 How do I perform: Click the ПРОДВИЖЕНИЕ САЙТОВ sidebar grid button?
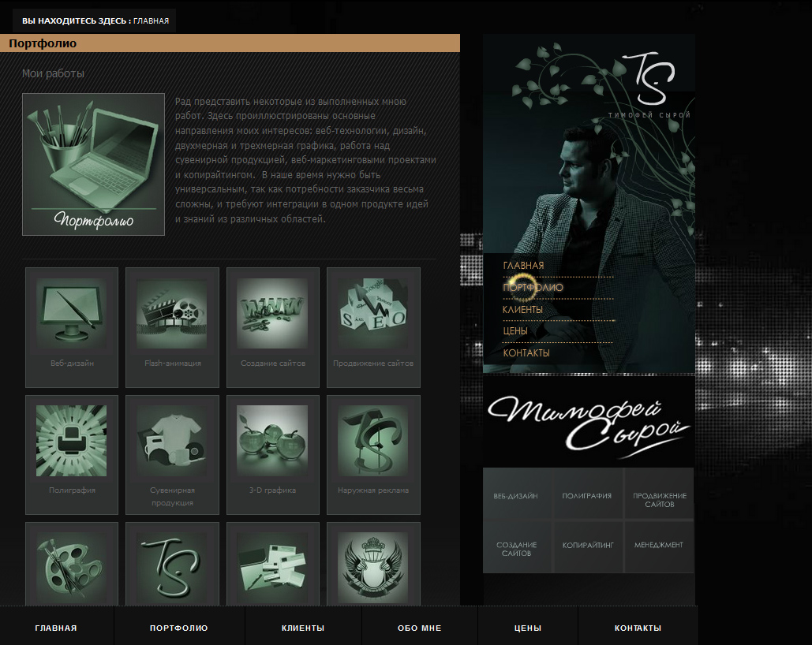coord(659,494)
